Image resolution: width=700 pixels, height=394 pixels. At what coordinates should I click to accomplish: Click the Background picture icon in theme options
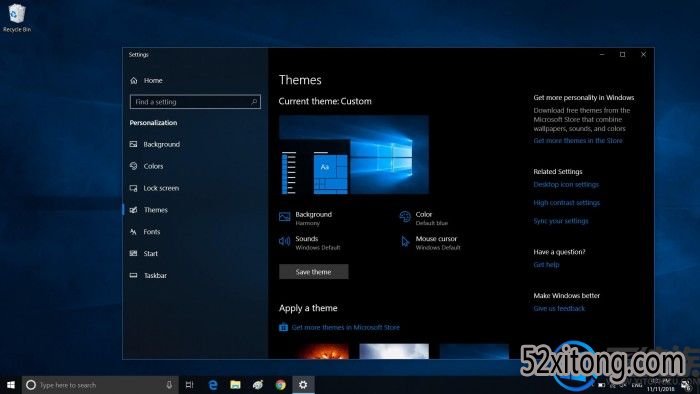coord(284,217)
